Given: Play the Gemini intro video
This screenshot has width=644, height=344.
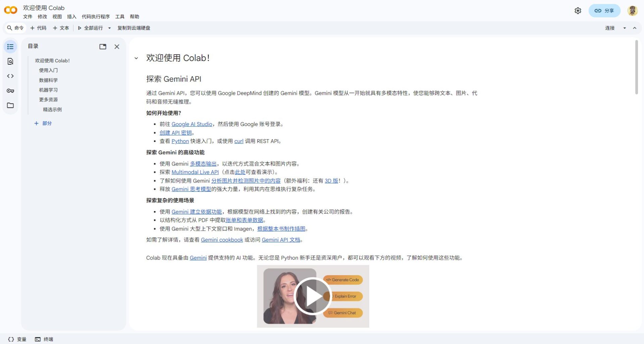Looking at the screenshot, I should tap(313, 296).
